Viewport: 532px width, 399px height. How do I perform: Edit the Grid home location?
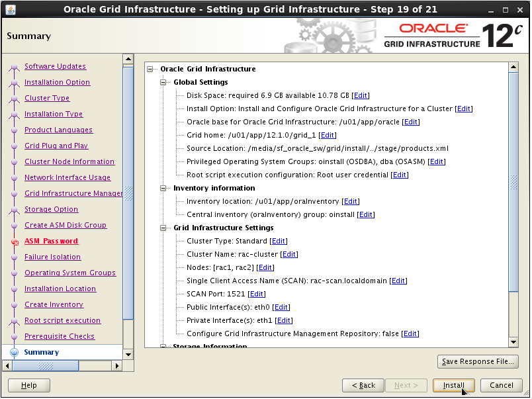pos(327,136)
